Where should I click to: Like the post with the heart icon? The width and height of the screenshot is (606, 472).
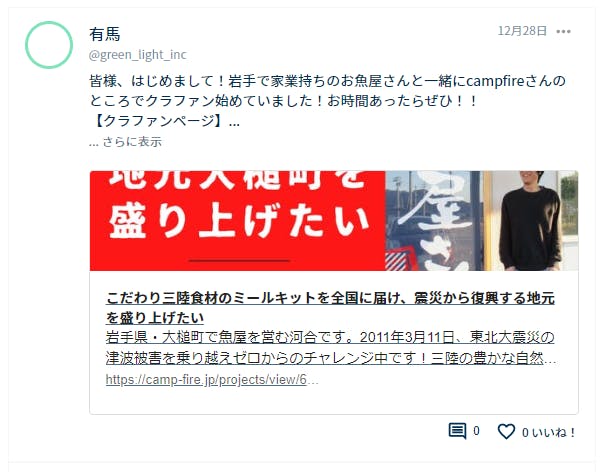(506, 431)
